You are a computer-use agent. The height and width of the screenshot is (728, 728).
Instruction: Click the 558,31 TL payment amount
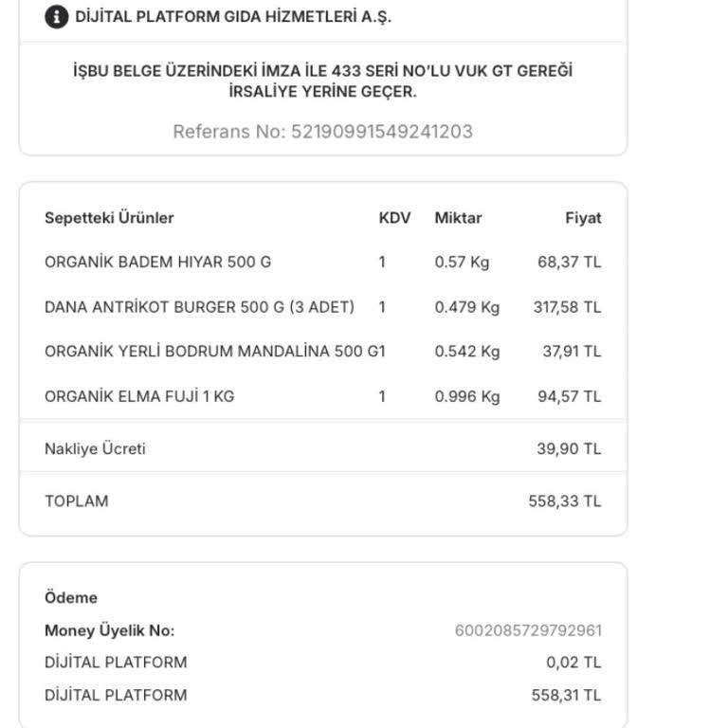pos(566,695)
